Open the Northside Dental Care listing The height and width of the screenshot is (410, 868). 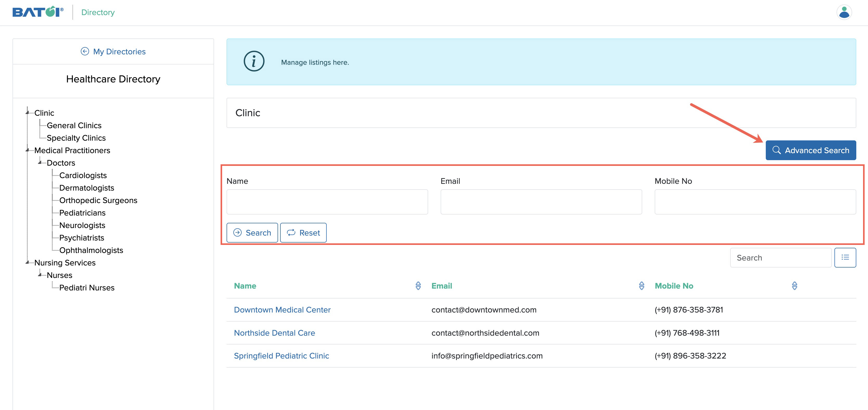(274, 333)
